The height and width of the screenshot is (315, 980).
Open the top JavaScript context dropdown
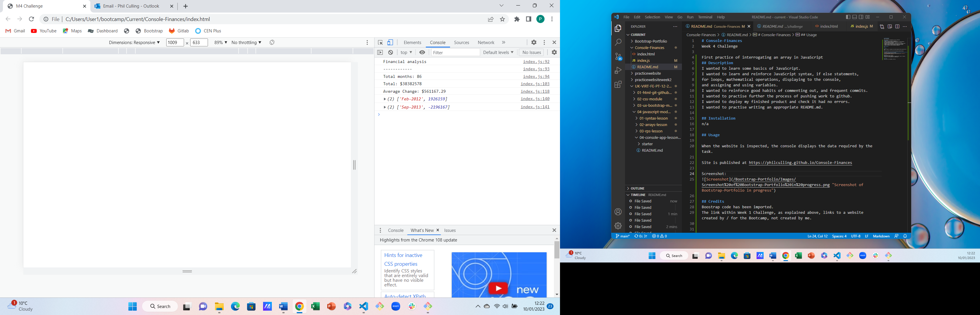tap(406, 52)
